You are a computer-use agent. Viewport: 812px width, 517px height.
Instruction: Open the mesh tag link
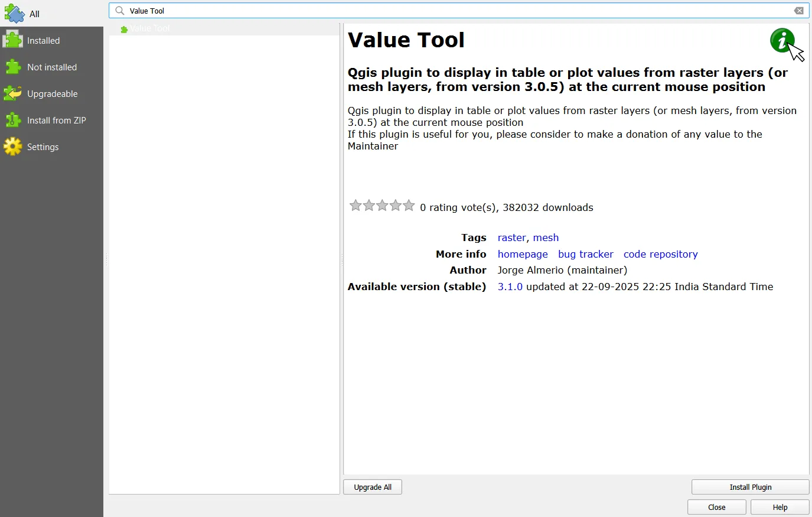tap(546, 238)
